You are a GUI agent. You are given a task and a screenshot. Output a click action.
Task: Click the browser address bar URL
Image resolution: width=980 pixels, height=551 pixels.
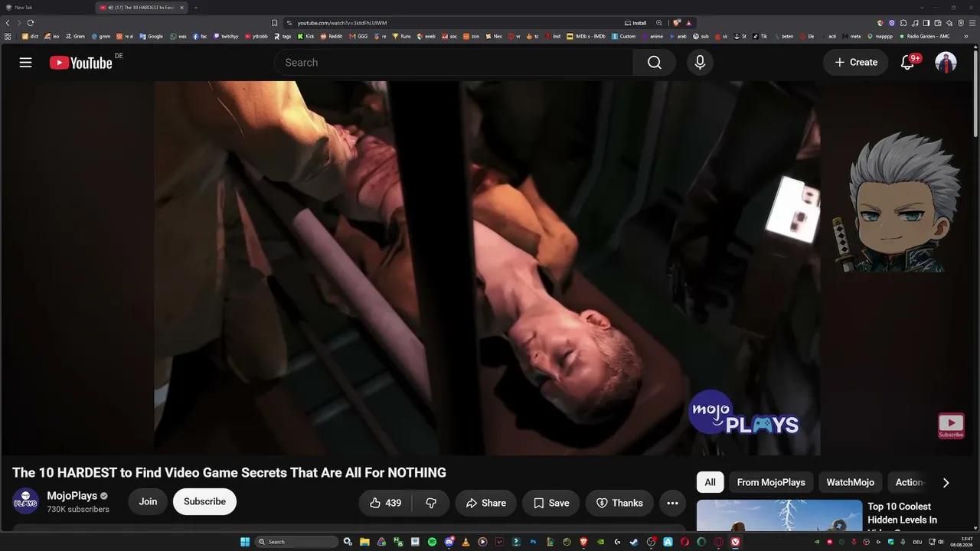tap(342, 23)
